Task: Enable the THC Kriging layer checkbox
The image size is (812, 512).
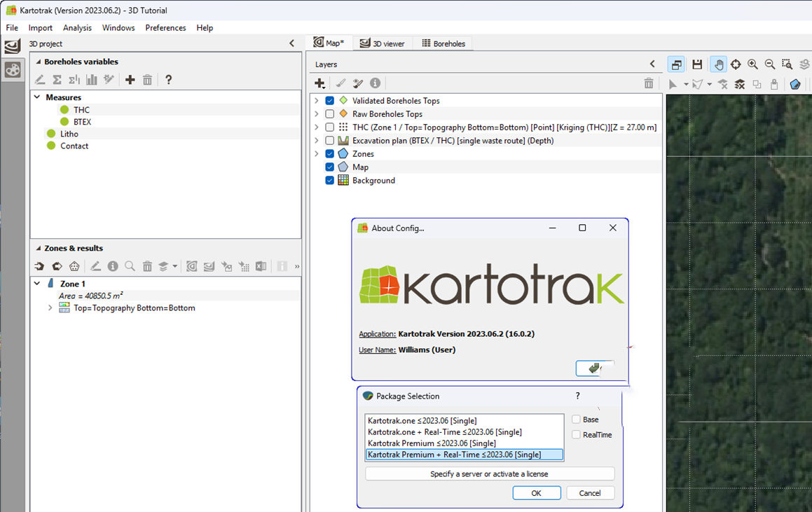Action: click(x=329, y=127)
